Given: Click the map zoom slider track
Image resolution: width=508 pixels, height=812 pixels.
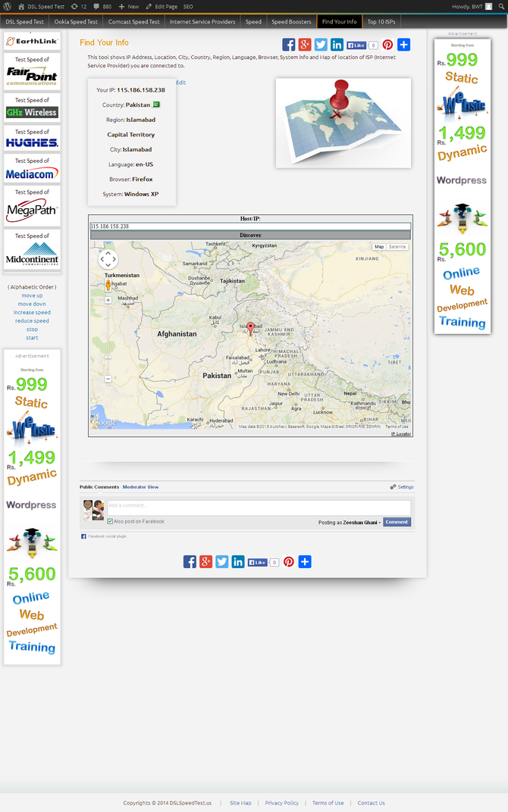Looking at the screenshot, I should tap(108, 339).
